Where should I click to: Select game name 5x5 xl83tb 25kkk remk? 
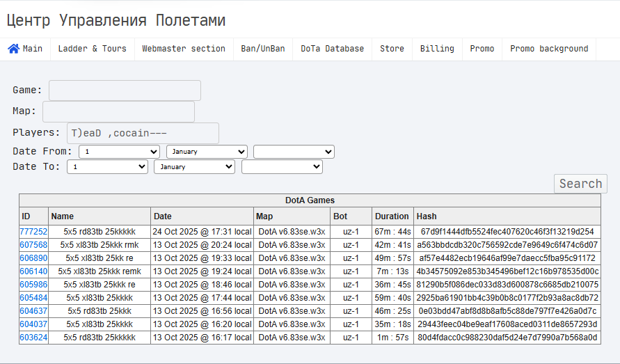(x=100, y=271)
